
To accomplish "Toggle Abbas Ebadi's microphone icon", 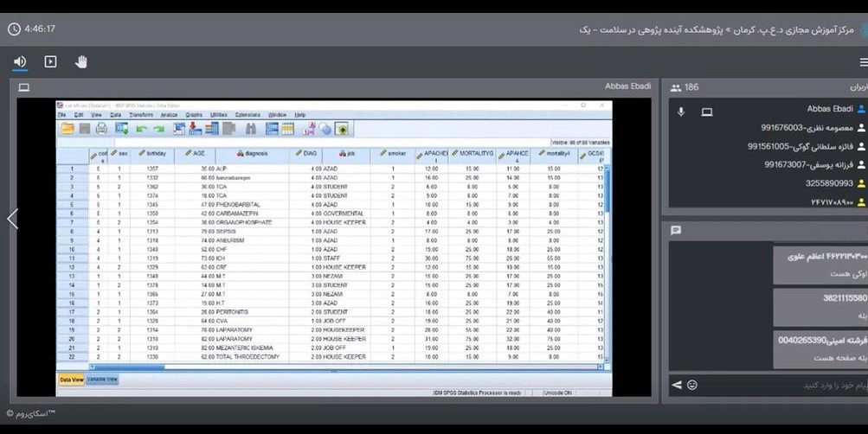I will click(681, 111).
